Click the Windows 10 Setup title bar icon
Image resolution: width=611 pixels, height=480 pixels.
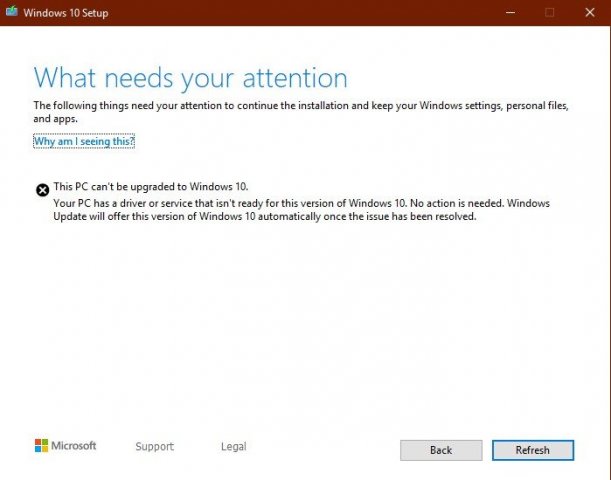[x=13, y=12]
